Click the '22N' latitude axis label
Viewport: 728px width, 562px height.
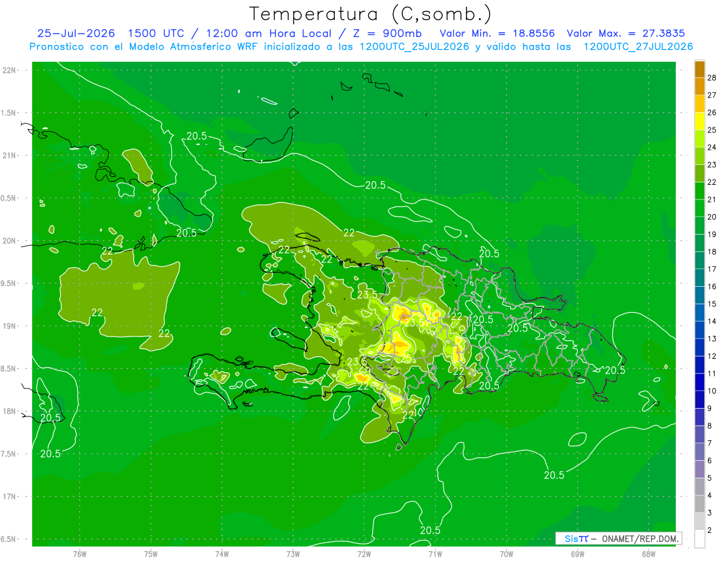(9, 70)
